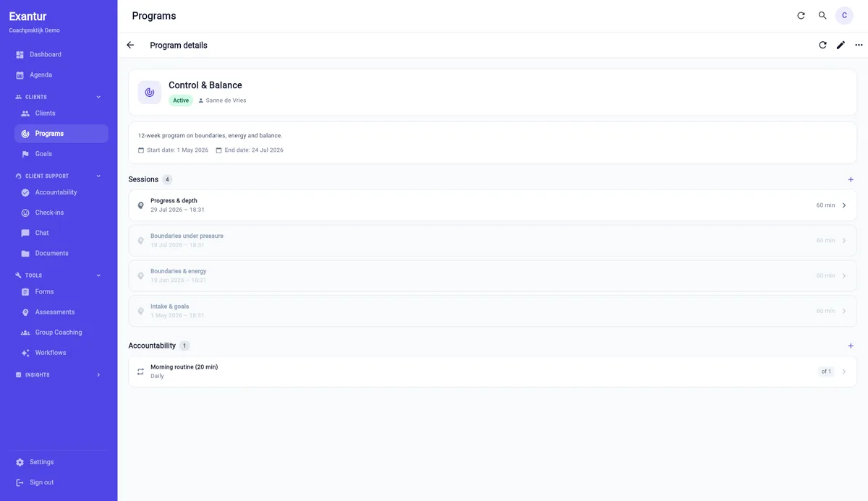Click refresh icon in Program details bar
The height and width of the screenshot is (501, 868).
[822, 45]
